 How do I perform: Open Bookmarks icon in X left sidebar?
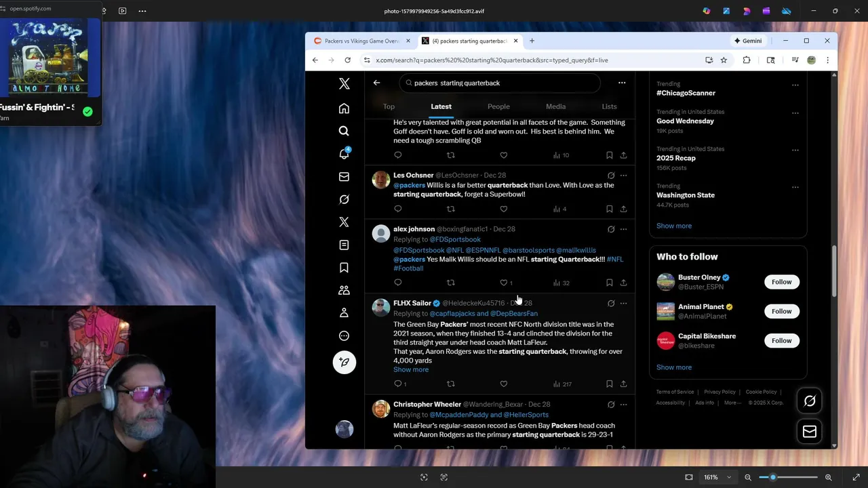[x=344, y=268]
